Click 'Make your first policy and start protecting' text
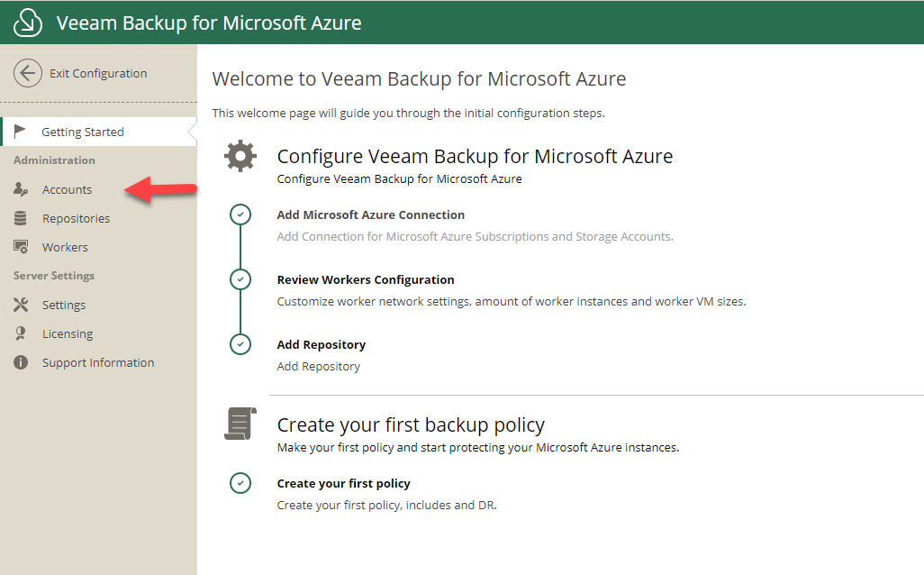924x575 pixels. tap(478, 448)
